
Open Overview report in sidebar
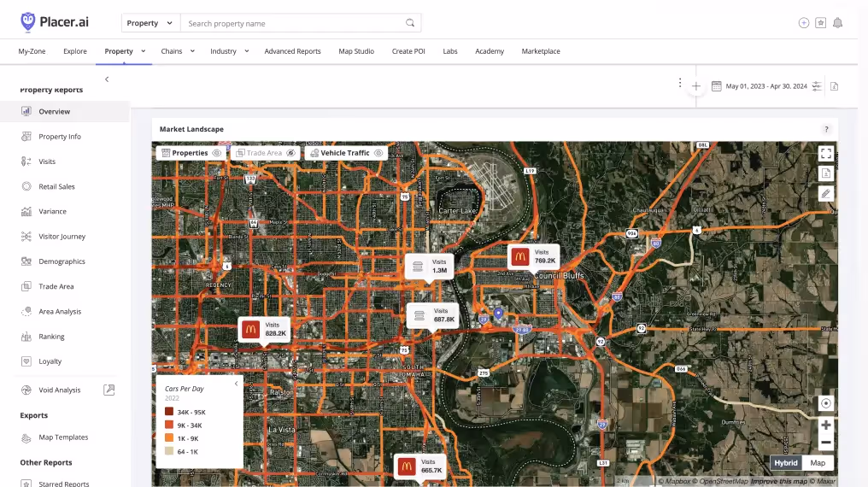click(65, 111)
